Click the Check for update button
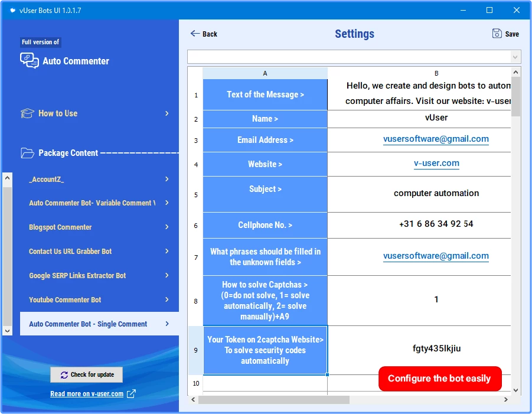 [x=87, y=374]
